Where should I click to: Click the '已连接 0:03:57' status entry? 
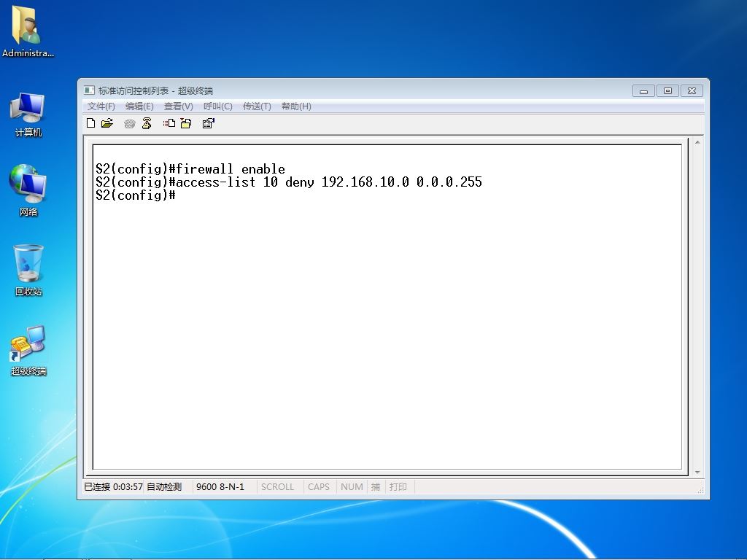click(113, 486)
